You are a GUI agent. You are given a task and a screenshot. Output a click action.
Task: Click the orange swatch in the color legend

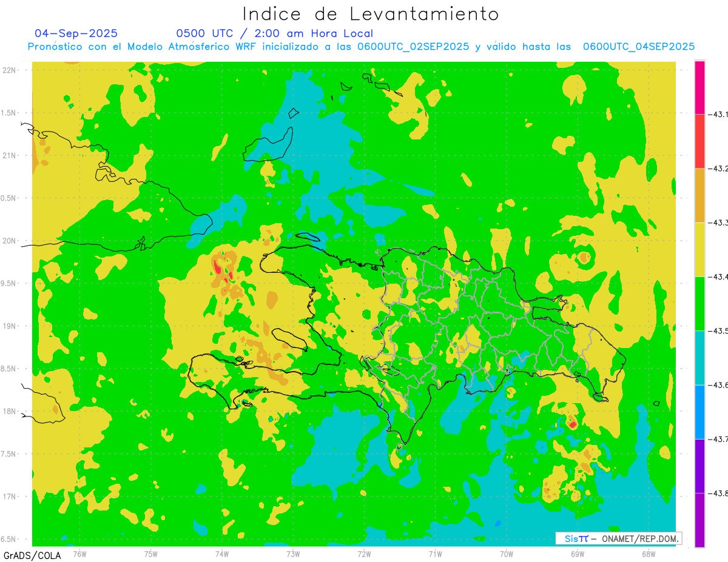pyautogui.click(x=699, y=195)
